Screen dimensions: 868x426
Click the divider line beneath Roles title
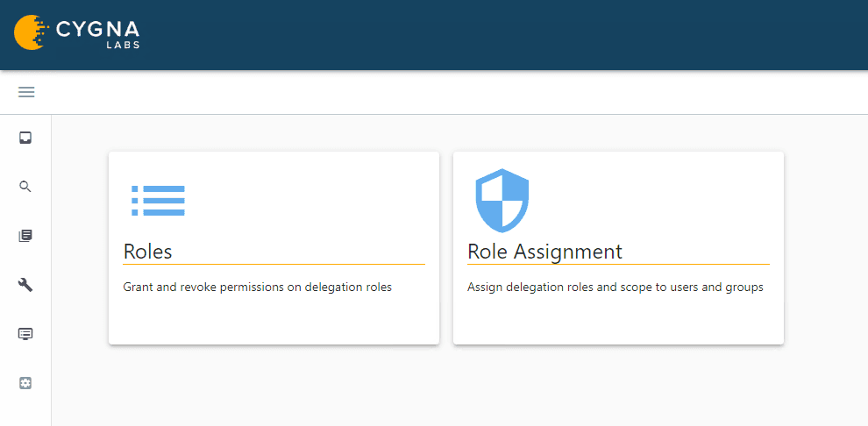point(274,264)
